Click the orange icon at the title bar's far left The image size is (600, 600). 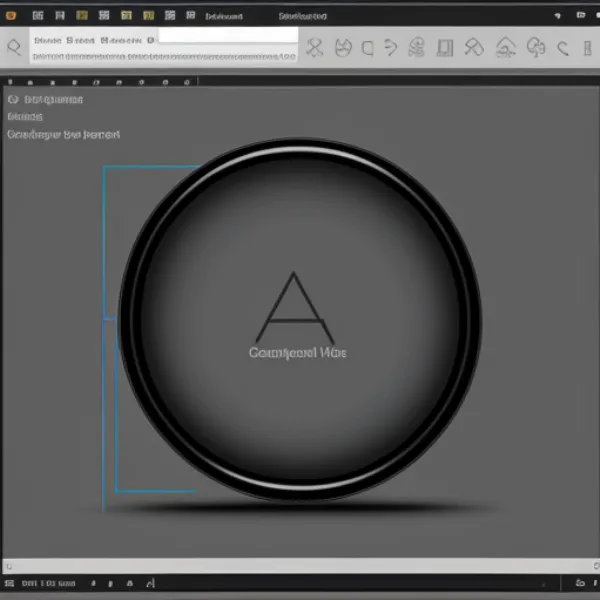point(11,16)
